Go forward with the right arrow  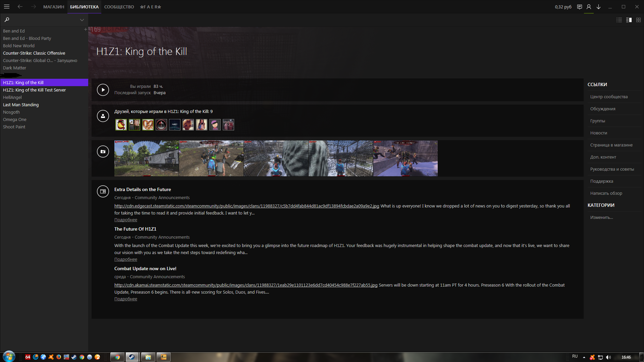click(34, 7)
